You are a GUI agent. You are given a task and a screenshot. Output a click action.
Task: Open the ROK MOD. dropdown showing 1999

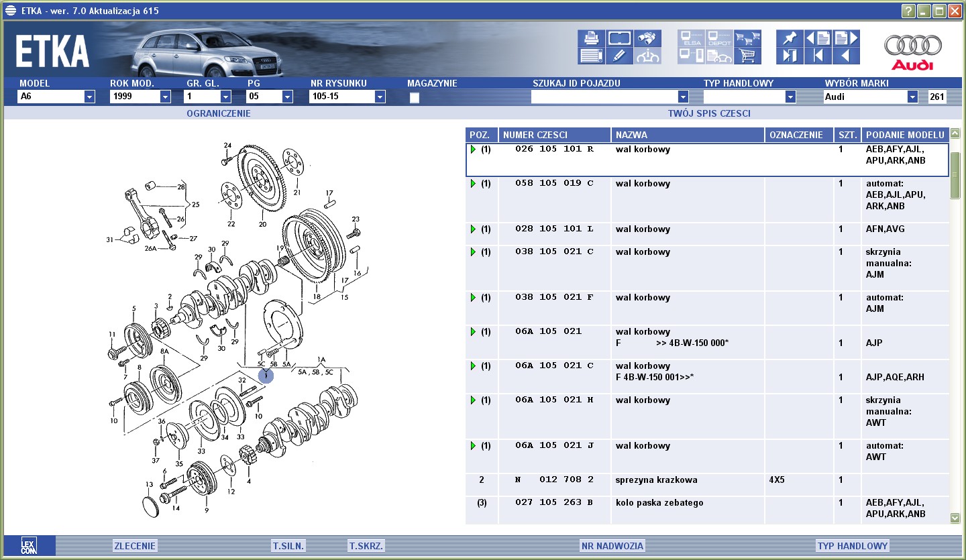(x=165, y=97)
